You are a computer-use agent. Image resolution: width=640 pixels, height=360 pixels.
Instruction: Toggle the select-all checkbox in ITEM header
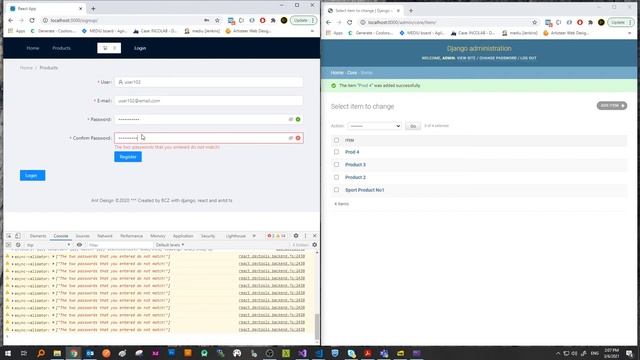click(x=336, y=140)
